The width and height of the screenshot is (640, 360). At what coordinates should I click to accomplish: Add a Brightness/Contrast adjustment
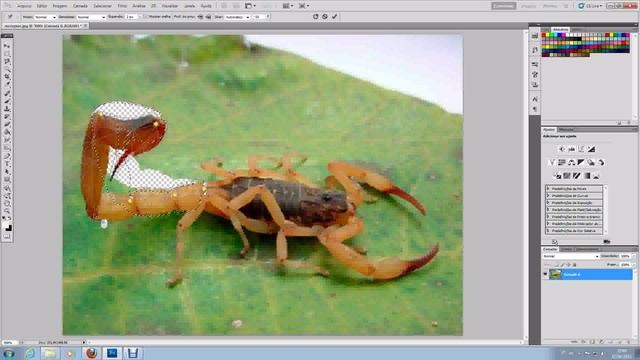pos(562,149)
